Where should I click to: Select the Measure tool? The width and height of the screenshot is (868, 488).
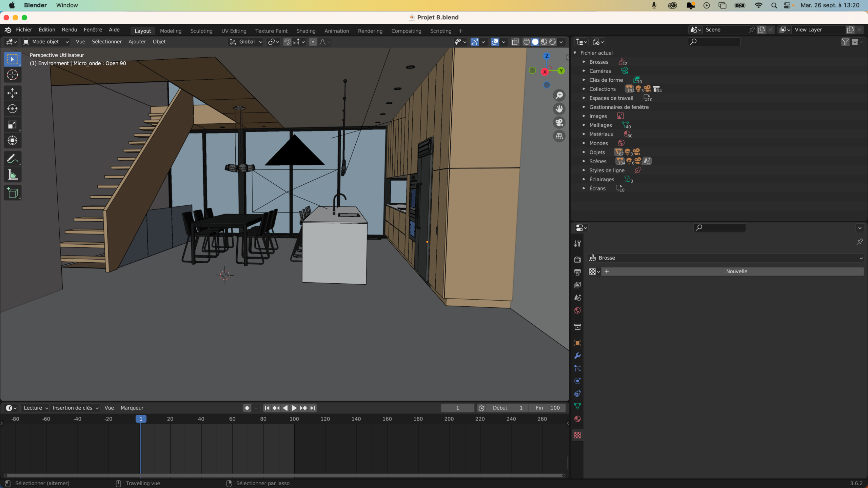pos(13,175)
